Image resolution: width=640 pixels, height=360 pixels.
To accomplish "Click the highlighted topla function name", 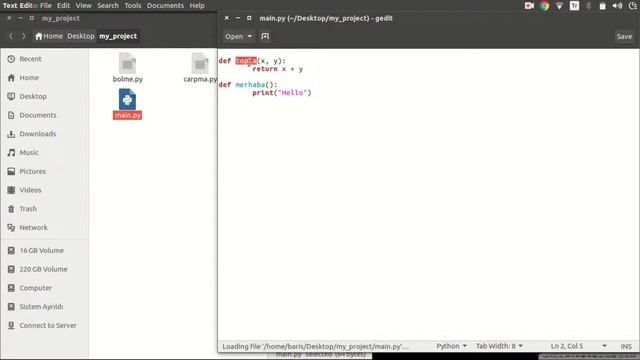I will 246,61.
